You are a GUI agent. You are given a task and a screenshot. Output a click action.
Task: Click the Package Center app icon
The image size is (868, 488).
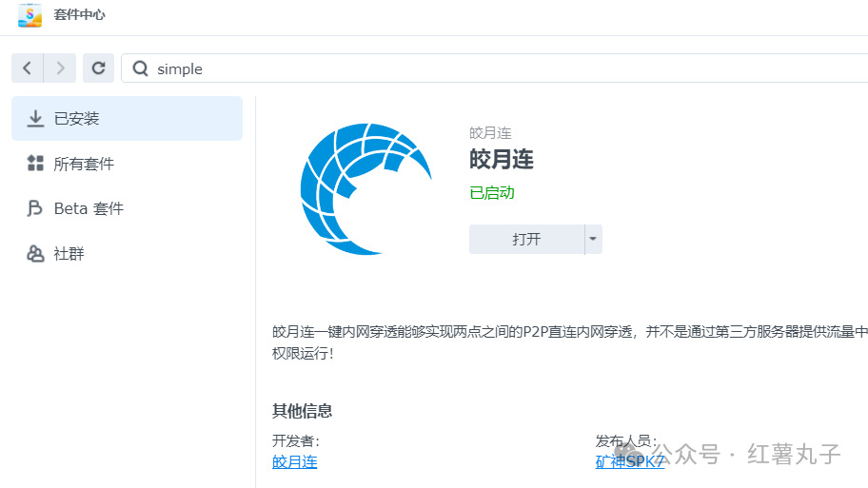[x=30, y=15]
